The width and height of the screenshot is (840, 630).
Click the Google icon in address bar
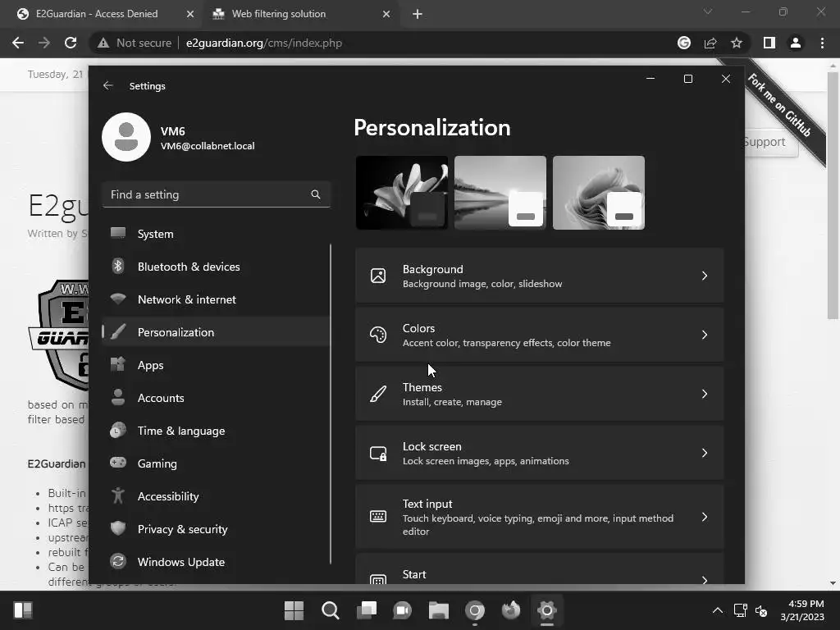click(x=684, y=43)
